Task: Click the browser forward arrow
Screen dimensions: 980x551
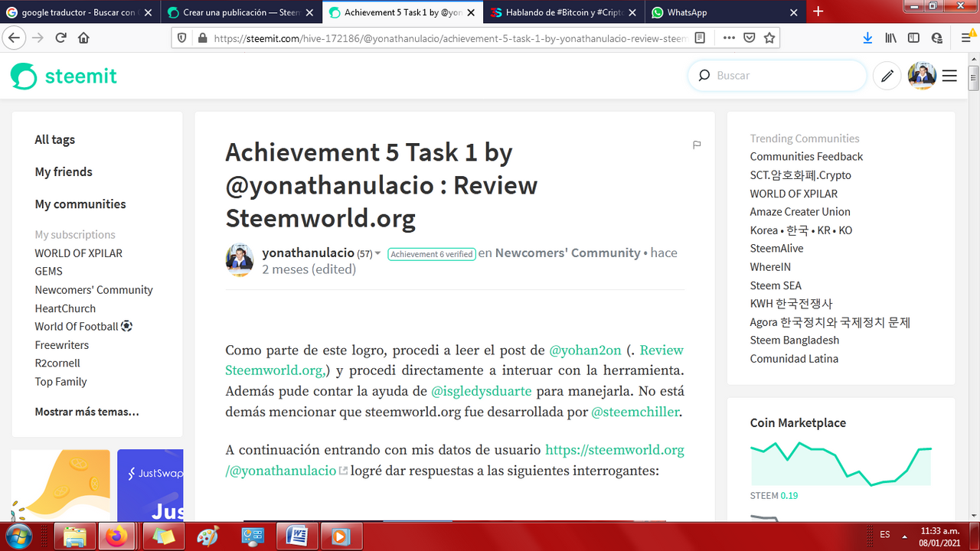Action: coord(37,37)
